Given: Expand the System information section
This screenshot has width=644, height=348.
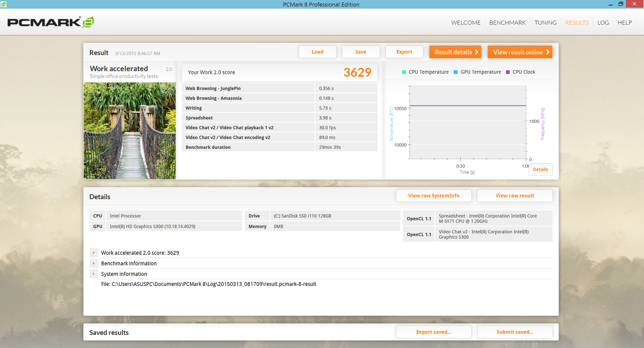Looking at the screenshot, I should [x=94, y=274].
